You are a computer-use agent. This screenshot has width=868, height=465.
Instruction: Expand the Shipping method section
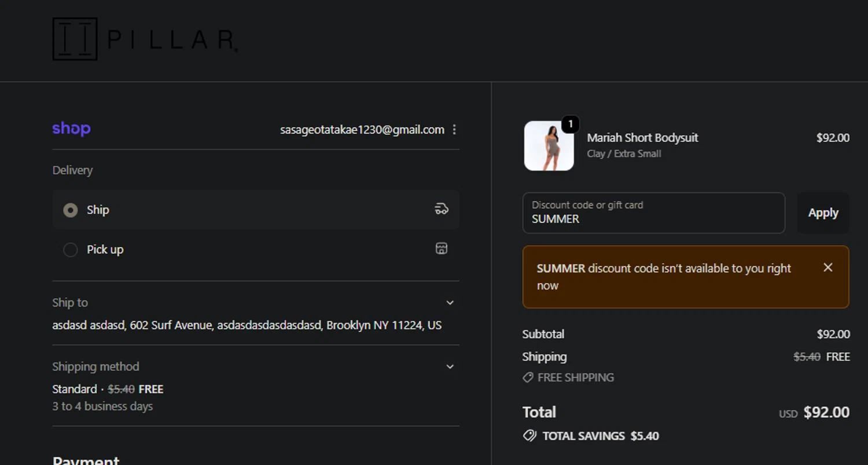click(x=450, y=367)
